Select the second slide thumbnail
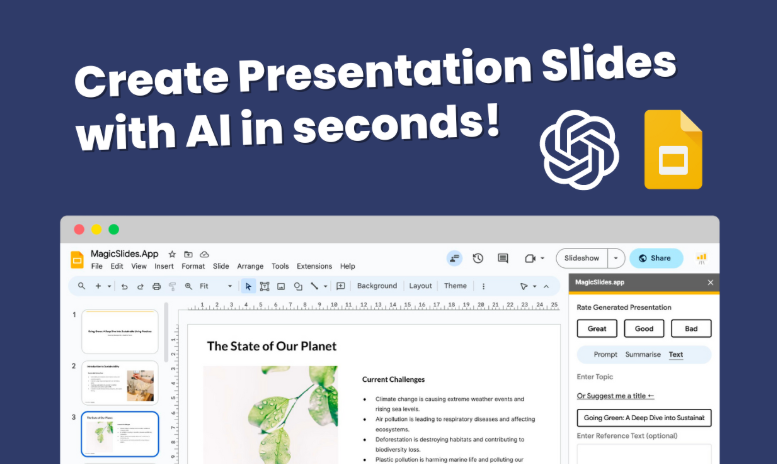777x464 pixels. pos(119,381)
